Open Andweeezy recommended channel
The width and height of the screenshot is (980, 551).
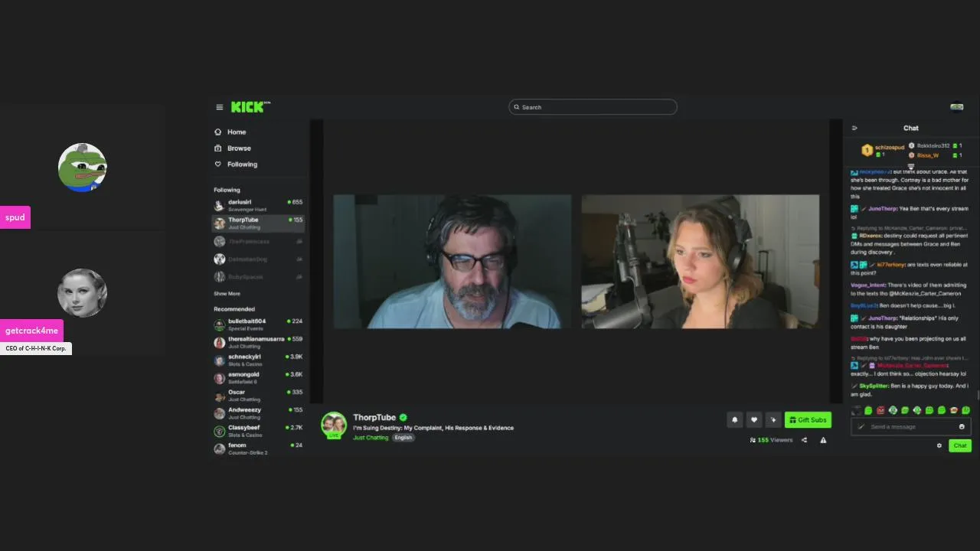(258, 412)
